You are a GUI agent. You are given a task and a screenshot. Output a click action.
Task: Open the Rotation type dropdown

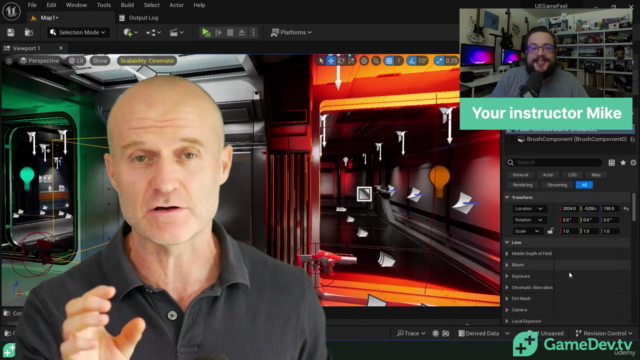point(529,220)
